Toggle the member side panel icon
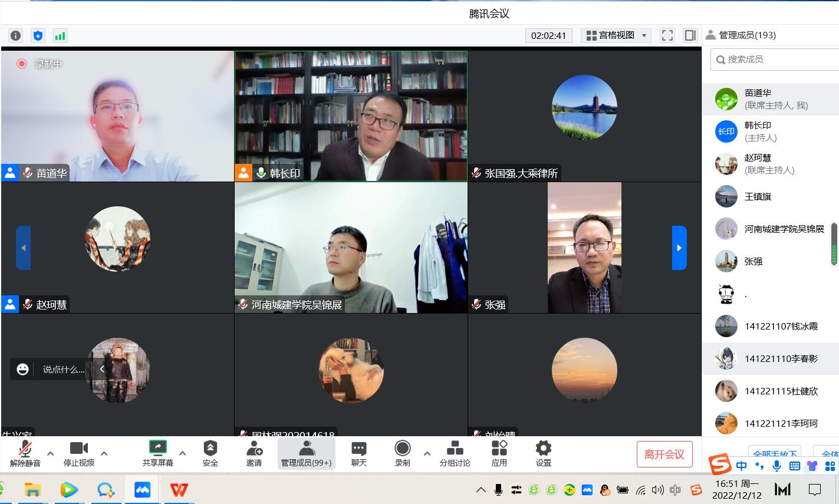Viewport: 839px width, 504px height. tap(690, 35)
